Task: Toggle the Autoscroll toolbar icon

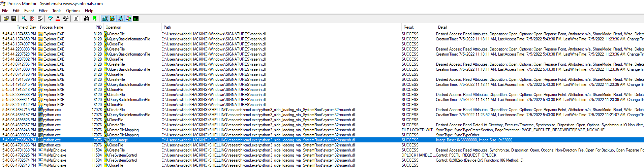Action: tap(32, 19)
